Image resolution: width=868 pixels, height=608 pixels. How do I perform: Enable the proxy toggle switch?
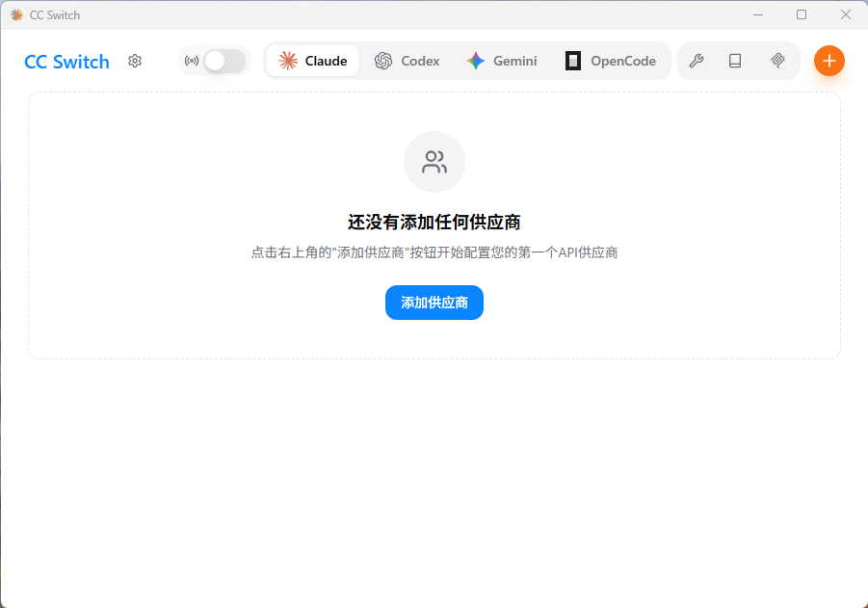(224, 61)
